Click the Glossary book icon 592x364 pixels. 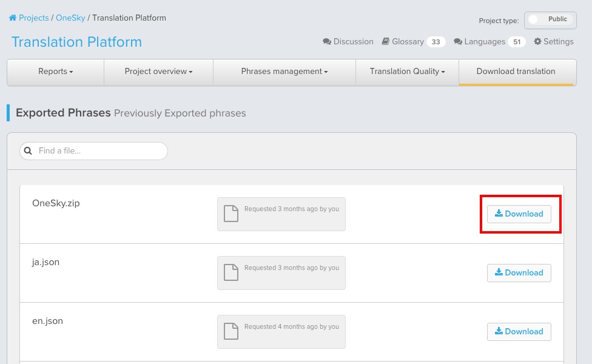pos(386,41)
